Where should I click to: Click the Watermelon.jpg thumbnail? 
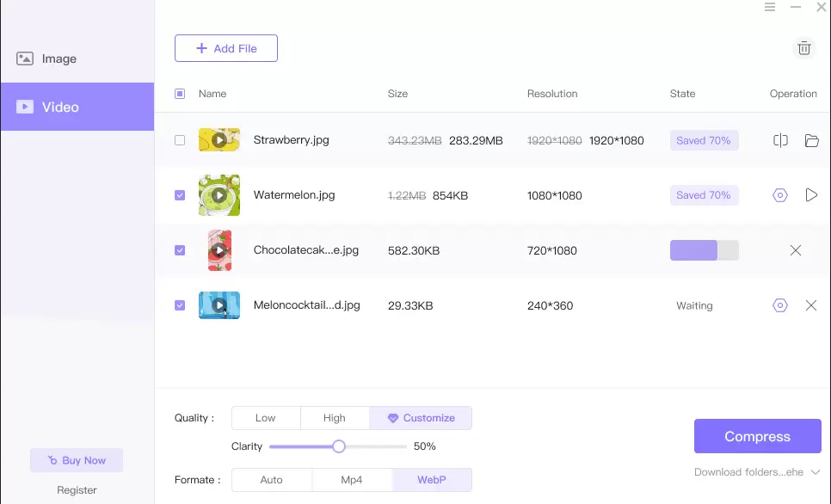click(x=219, y=195)
